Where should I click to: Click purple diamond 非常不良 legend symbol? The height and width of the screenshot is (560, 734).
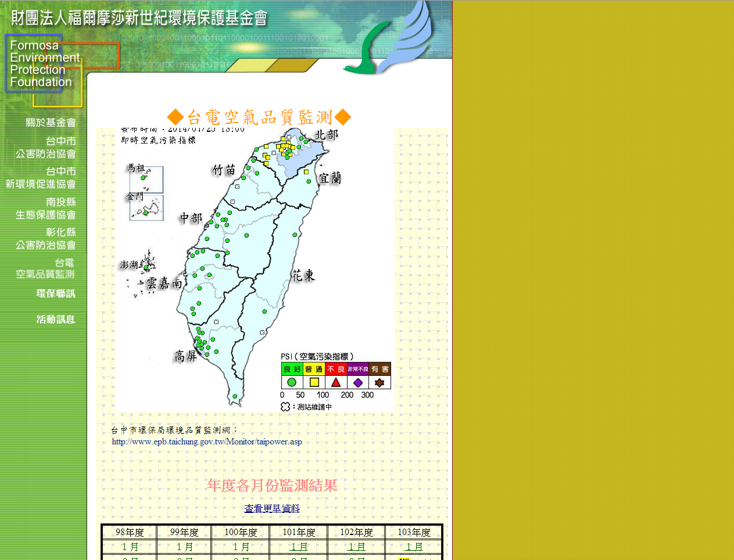pos(358,382)
